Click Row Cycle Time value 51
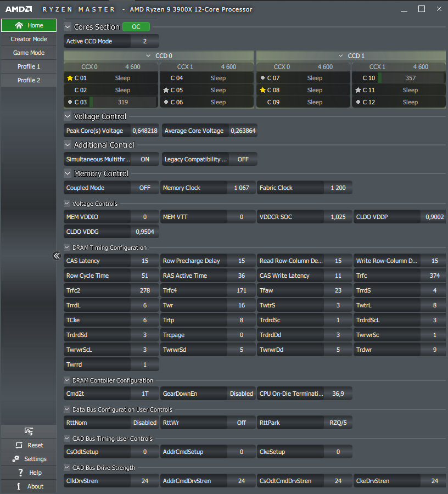The height and width of the screenshot is (494, 448). pyautogui.click(x=145, y=276)
